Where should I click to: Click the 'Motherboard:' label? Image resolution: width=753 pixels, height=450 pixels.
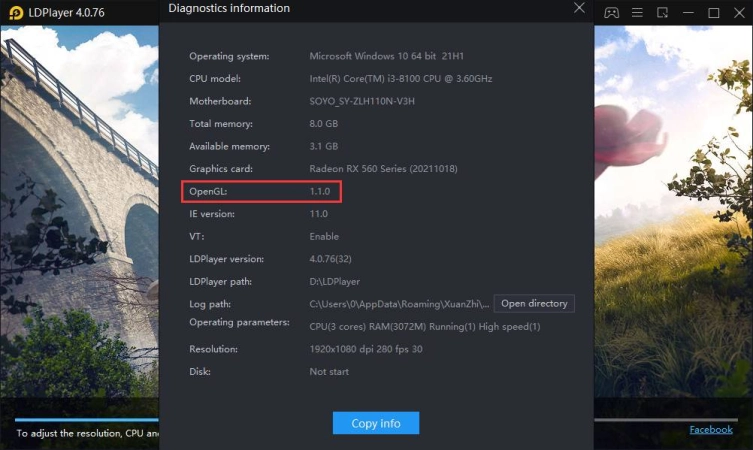(220, 101)
